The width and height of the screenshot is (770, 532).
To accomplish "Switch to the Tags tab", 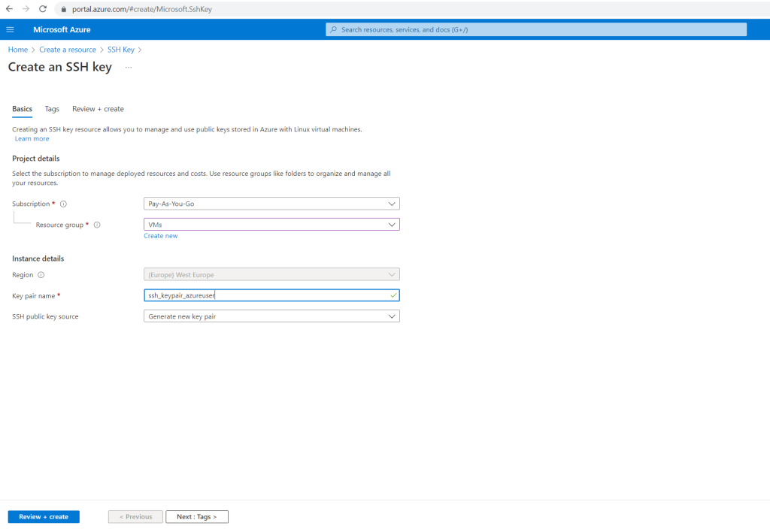I will pyautogui.click(x=52, y=109).
